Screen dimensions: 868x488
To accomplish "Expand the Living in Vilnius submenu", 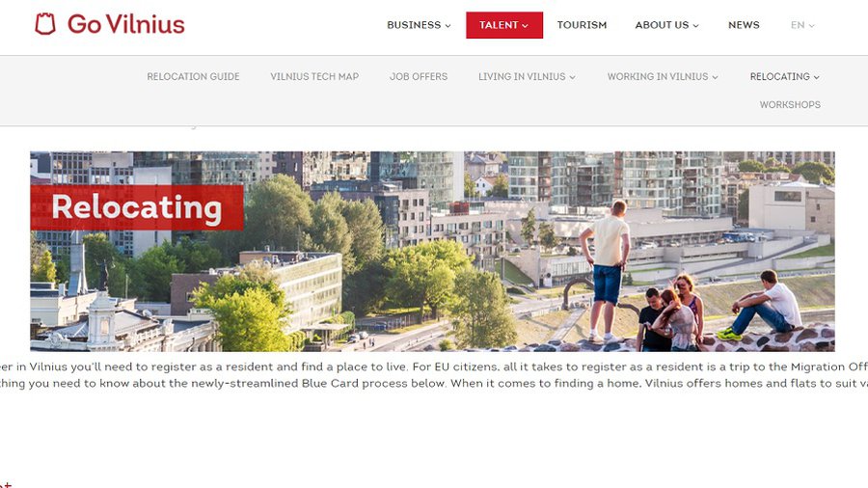I will tap(527, 76).
